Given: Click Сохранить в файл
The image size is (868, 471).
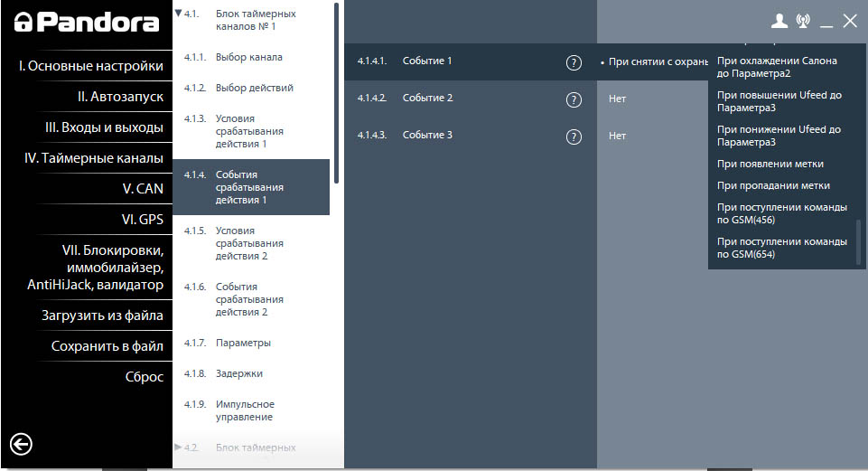Looking at the screenshot, I should (107, 346).
